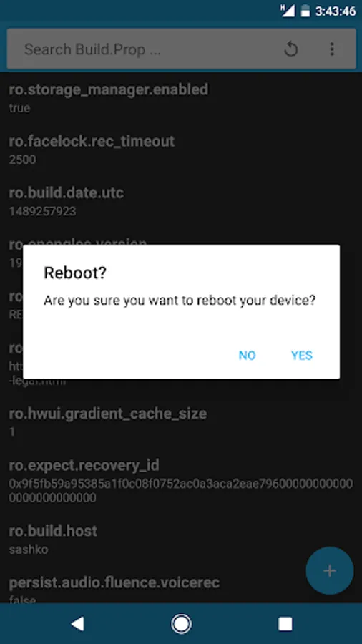The height and width of the screenshot is (644, 362).
Task: Tap the battery icon in status bar
Action: [305, 11]
